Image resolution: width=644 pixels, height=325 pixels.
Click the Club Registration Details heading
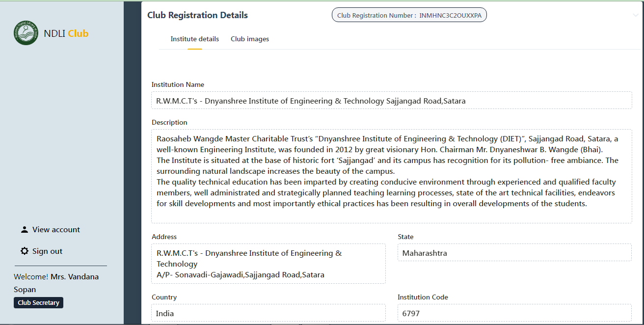[197, 16]
